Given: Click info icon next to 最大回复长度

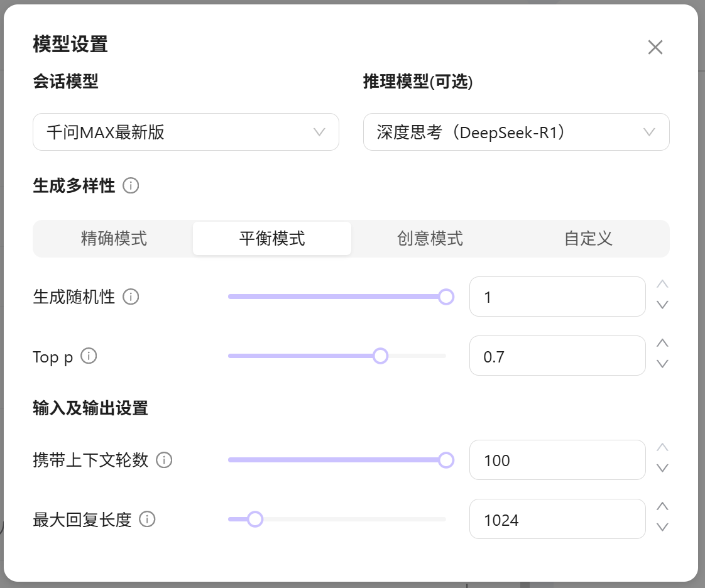Looking at the screenshot, I should click(147, 520).
